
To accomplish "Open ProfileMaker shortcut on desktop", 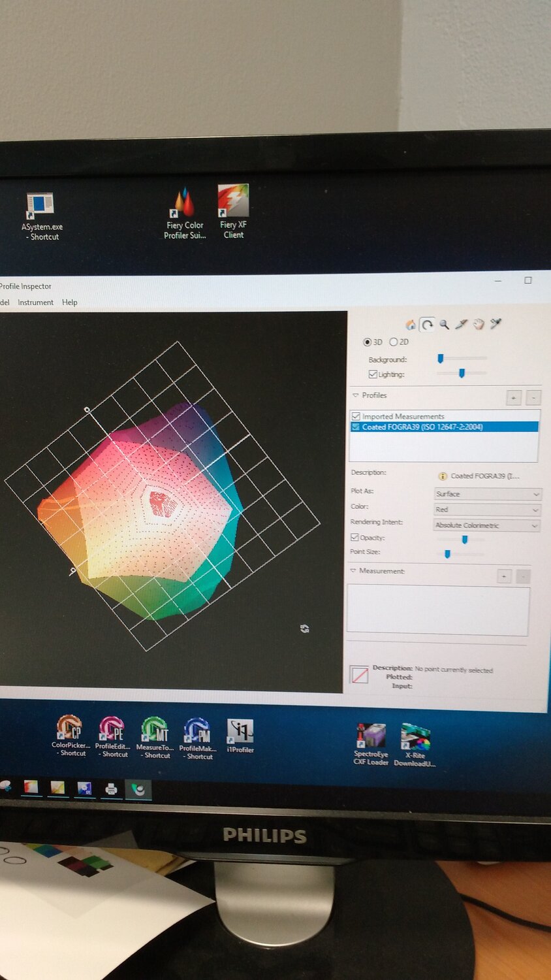I will click(x=197, y=739).
